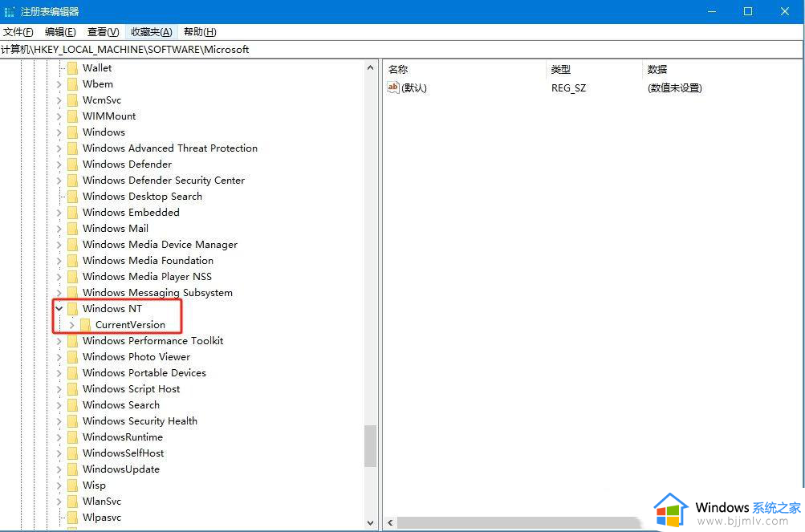Open the 编辑(E) menu
The height and width of the screenshot is (532, 805).
click(x=60, y=32)
